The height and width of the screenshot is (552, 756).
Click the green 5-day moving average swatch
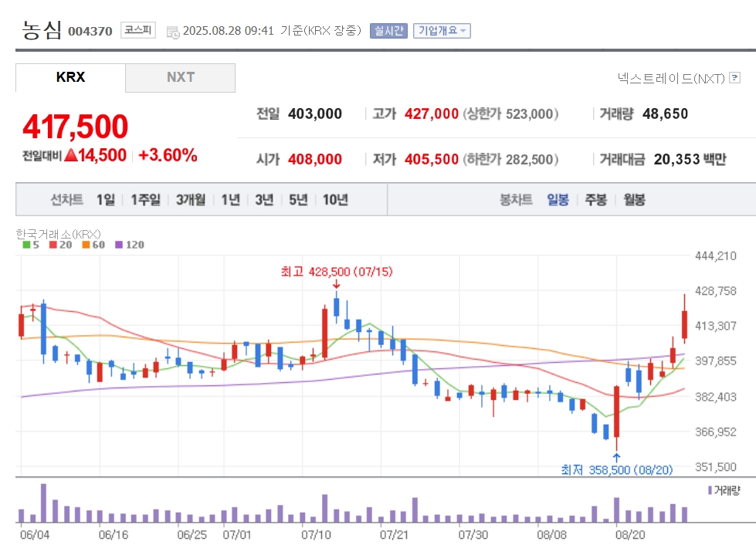26,245
